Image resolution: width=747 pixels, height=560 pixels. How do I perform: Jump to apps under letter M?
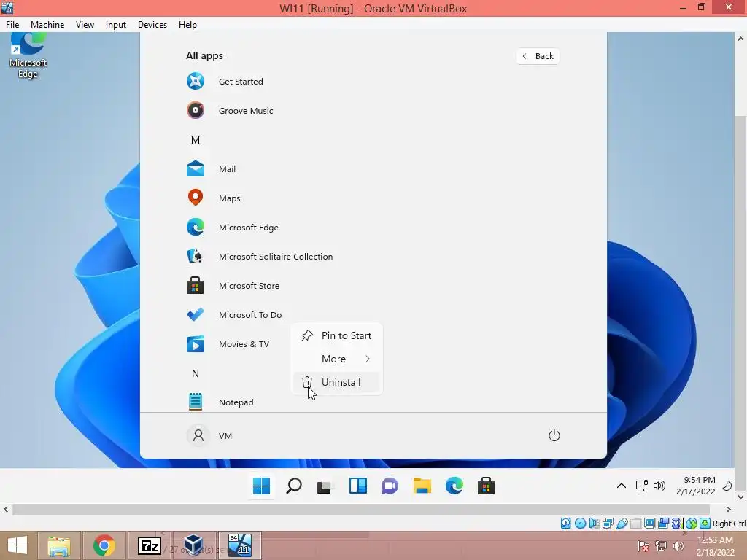pos(196,140)
